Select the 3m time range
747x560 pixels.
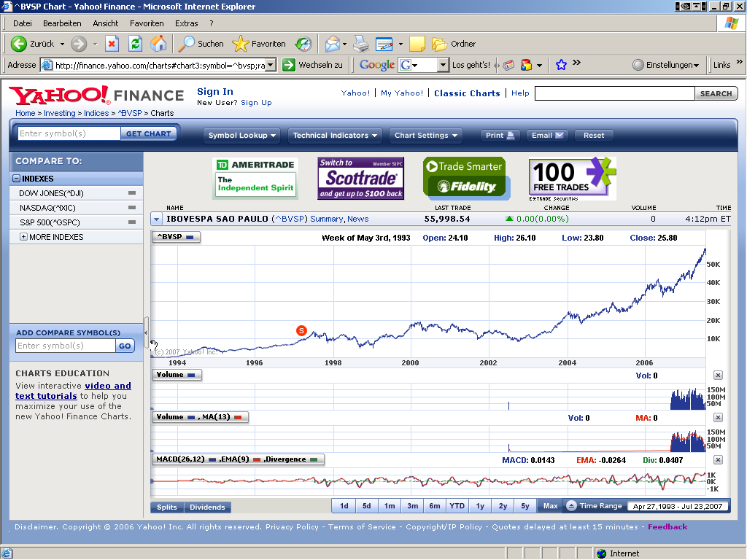(413, 506)
